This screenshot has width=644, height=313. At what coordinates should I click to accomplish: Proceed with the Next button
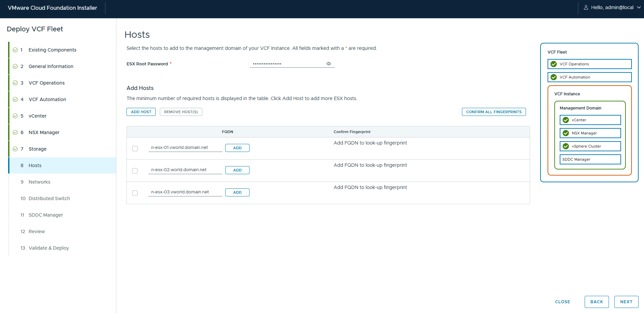[x=626, y=302]
